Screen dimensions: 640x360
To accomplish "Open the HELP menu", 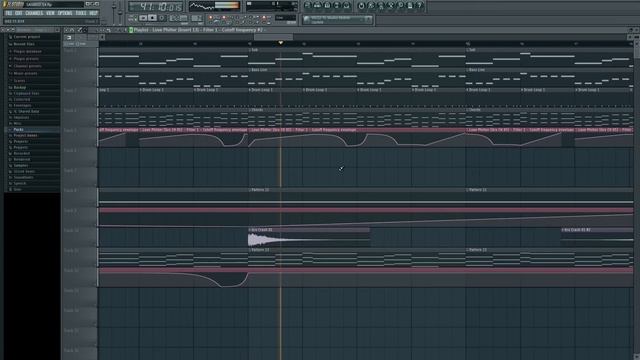I will tap(93, 13).
